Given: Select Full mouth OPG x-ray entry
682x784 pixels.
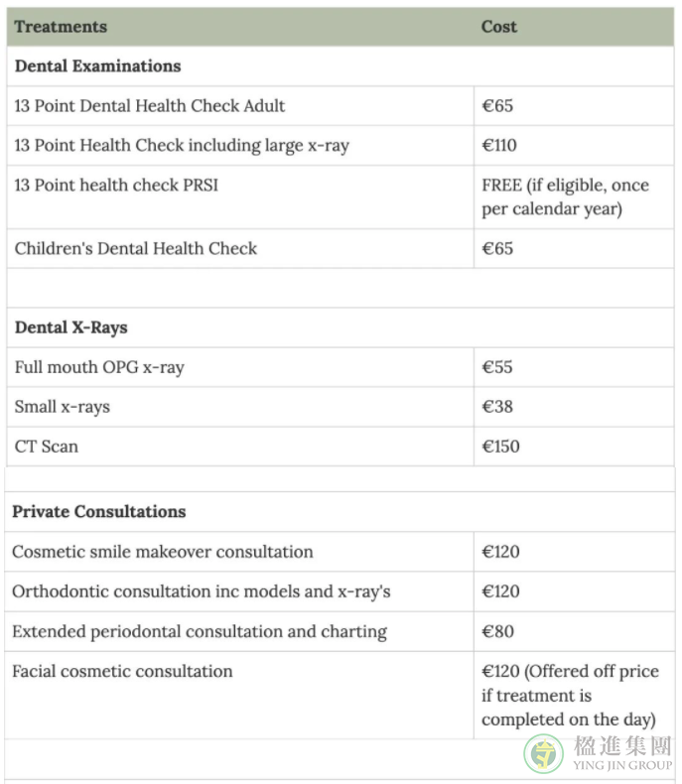Looking at the screenshot, I should click(99, 367).
